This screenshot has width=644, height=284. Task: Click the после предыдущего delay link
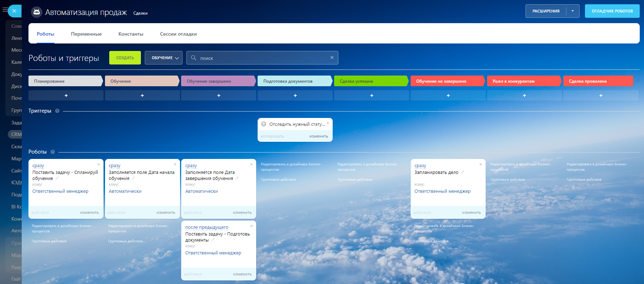tap(207, 227)
